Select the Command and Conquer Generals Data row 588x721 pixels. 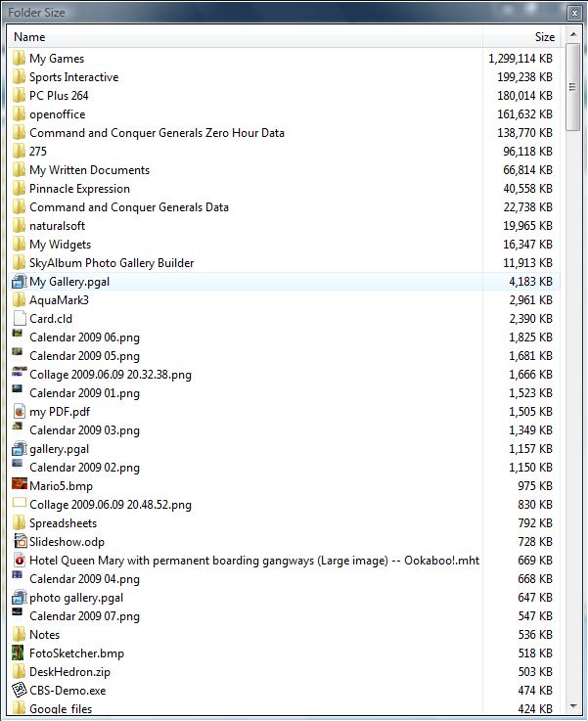tap(284, 207)
